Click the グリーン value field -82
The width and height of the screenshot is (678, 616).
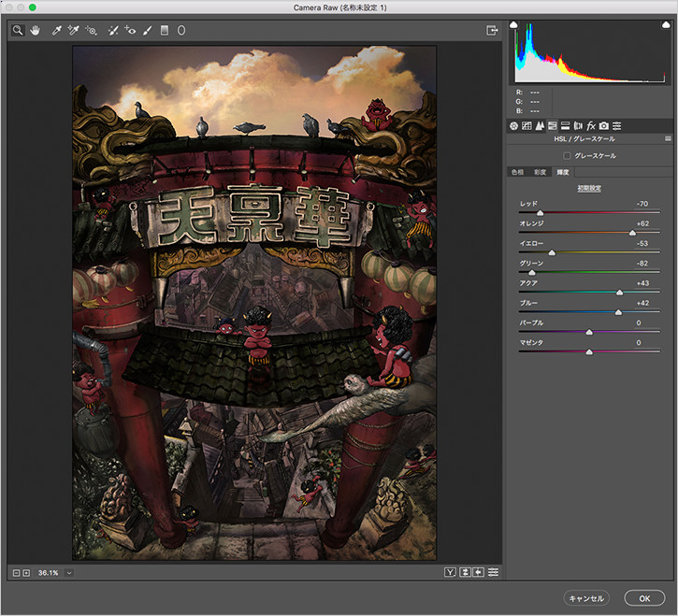[x=642, y=264]
